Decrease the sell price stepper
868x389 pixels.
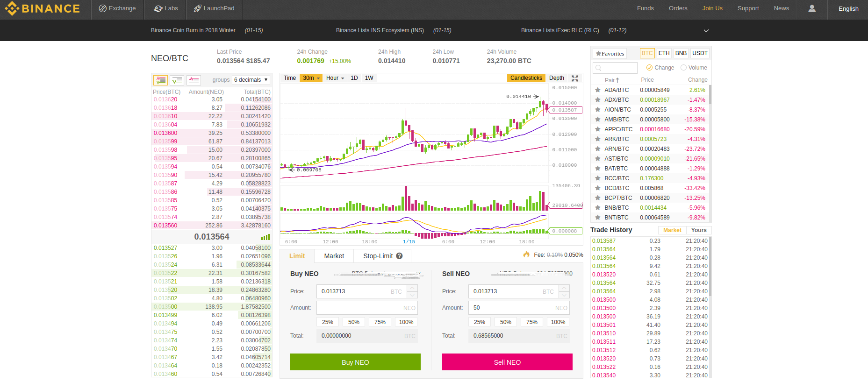[x=564, y=295]
